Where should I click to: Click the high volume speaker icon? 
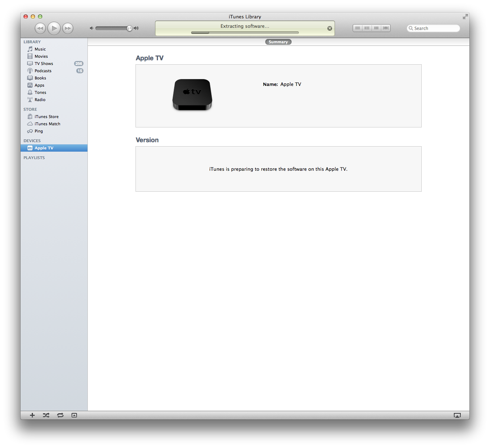136,28
